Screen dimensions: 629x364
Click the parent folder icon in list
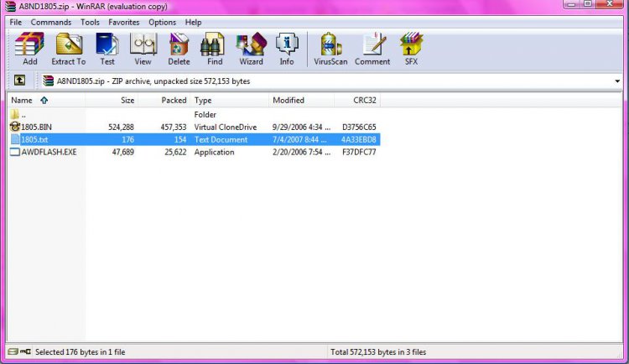pos(15,114)
